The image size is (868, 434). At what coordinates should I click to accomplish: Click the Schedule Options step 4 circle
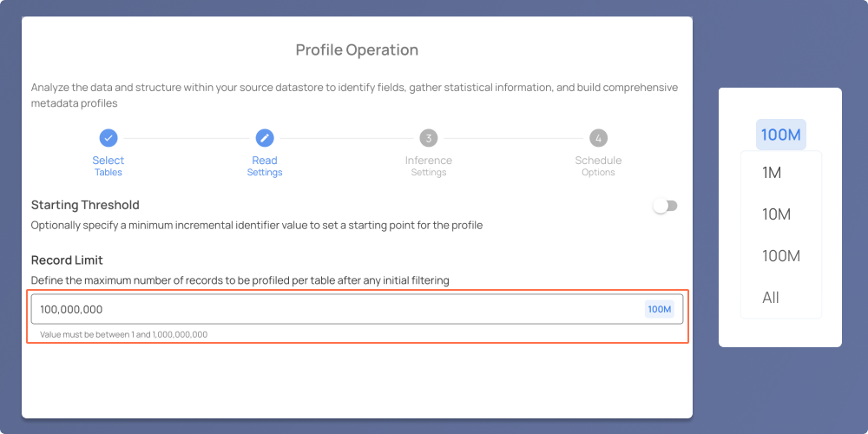[598, 138]
